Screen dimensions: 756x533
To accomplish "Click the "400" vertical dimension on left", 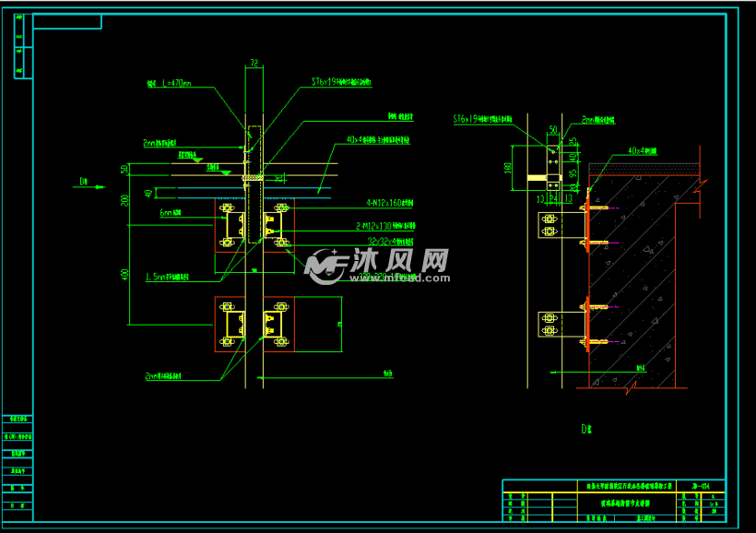I will pyautogui.click(x=124, y=274).
